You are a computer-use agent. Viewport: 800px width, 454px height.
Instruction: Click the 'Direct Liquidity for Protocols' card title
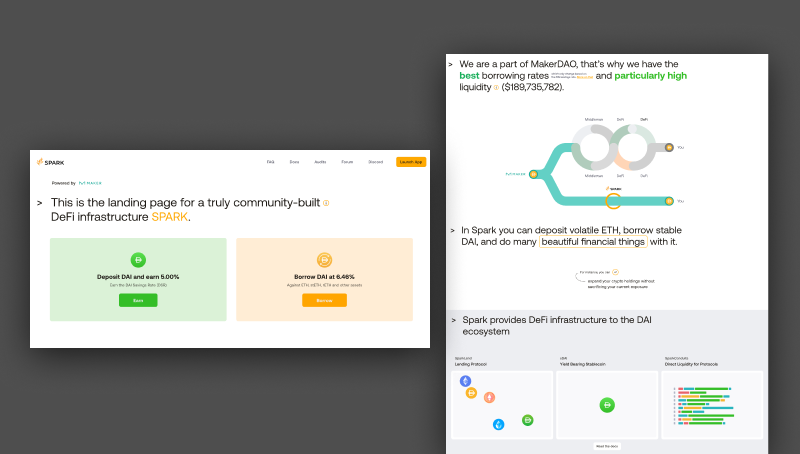click(x=691, y=364)
